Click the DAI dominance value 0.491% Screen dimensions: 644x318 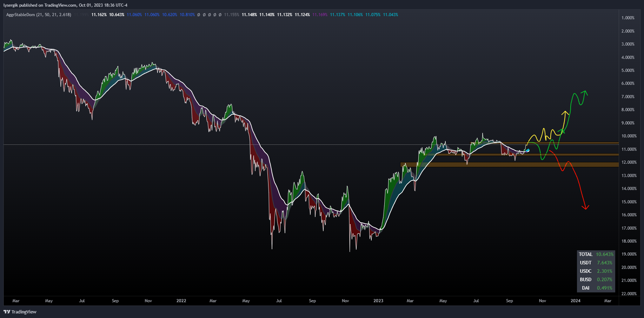tap(605, 288)
